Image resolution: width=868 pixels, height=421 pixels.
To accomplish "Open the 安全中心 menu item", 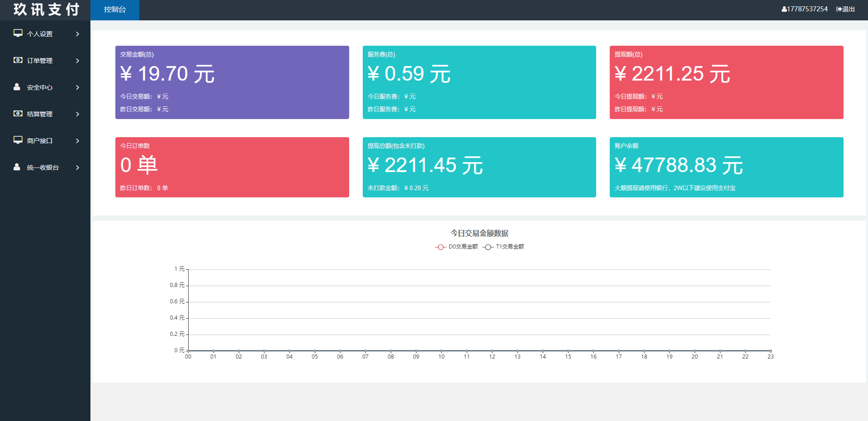I will point(40,87).
